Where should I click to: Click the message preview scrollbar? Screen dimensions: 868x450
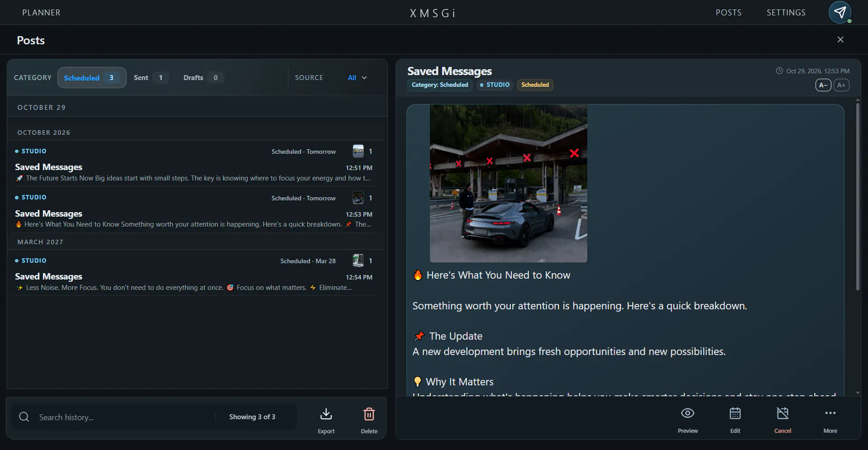(x=858, y=197)
